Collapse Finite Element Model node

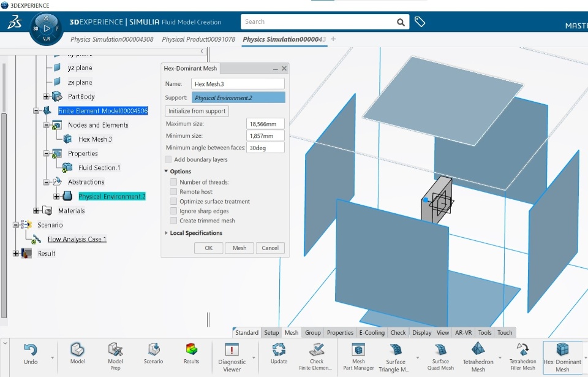36,111
